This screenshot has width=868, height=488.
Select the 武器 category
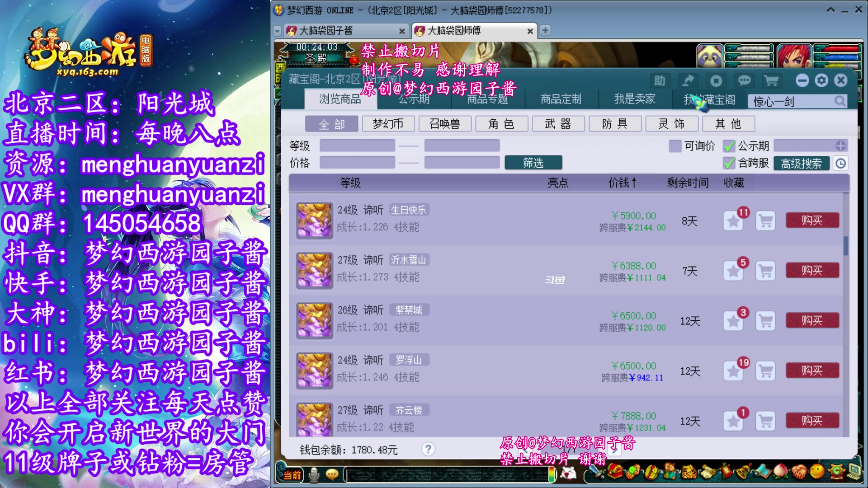coord(558,124)
